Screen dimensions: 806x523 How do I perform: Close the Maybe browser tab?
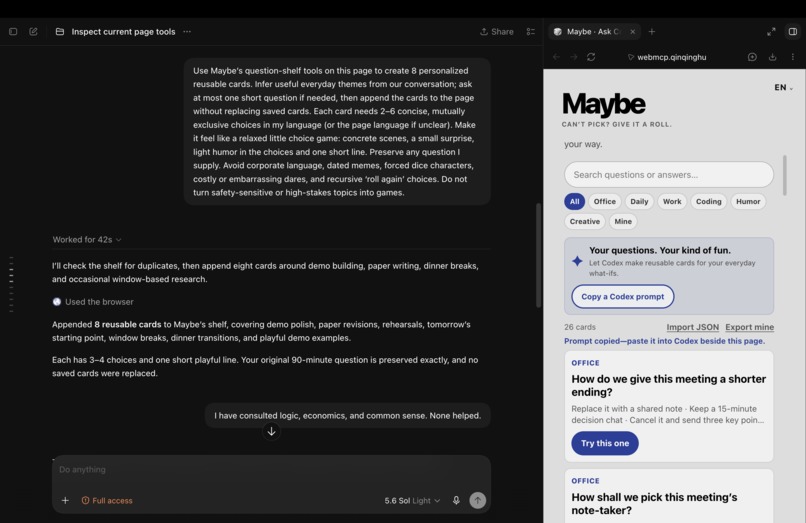tap(633, 31)
